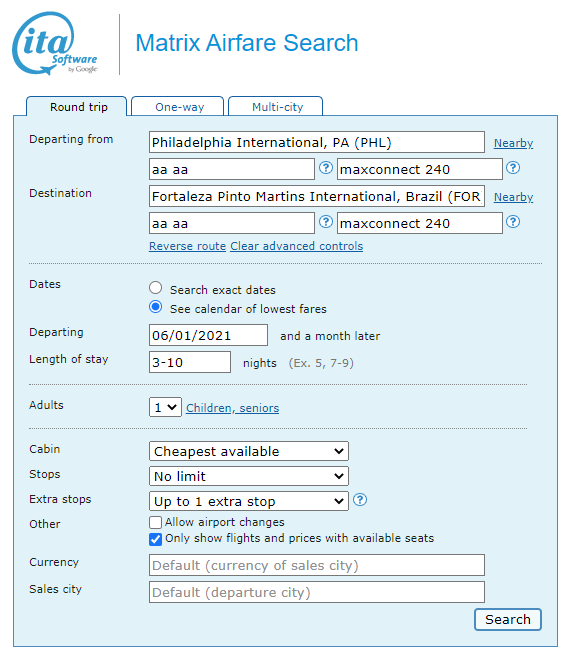
Task: Open help icon beside destination maxconnect extension field
Action: click(x=513, y=222)
